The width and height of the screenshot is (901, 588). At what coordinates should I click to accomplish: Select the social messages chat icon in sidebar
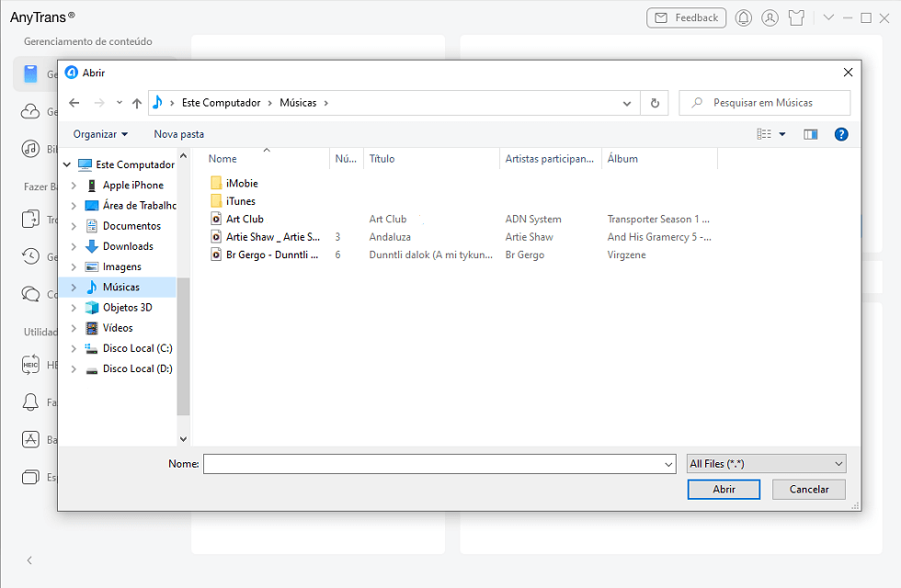pos(30,294)
